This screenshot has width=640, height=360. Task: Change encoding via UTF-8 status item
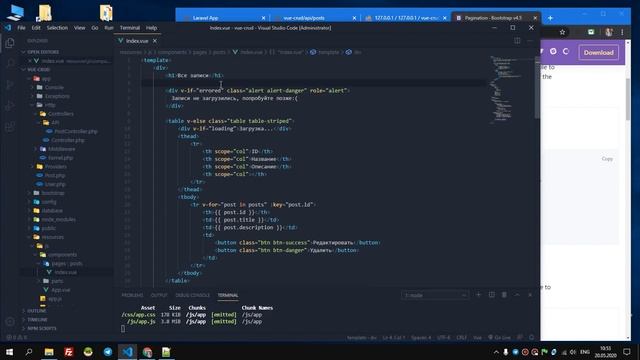444,338
